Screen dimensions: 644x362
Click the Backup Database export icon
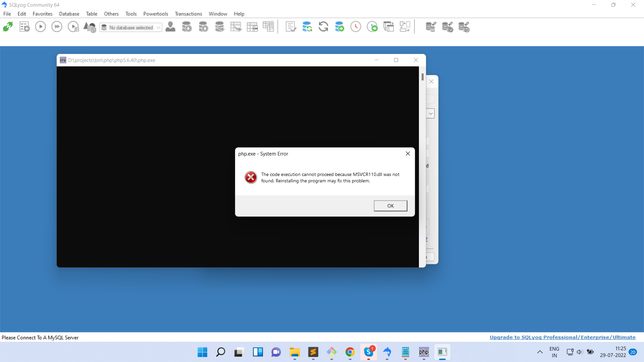pos(203,27)
